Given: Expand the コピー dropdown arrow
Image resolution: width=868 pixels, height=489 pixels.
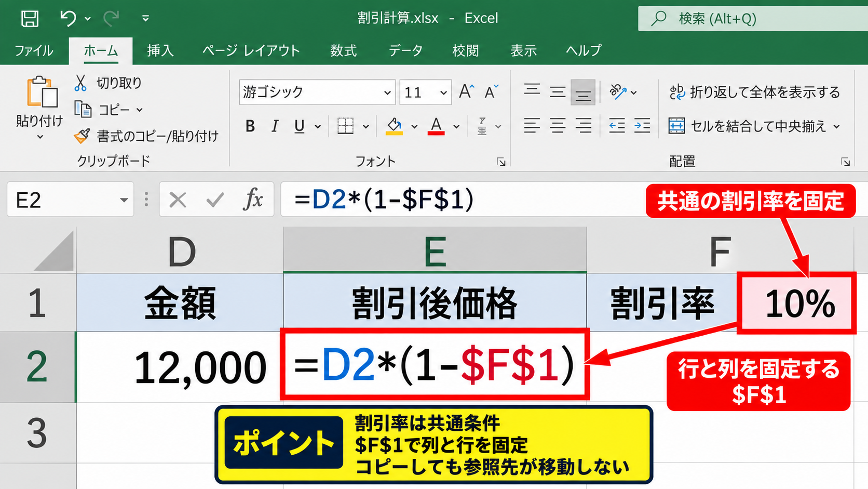Looking at the screenshot, I should (140, 110).
